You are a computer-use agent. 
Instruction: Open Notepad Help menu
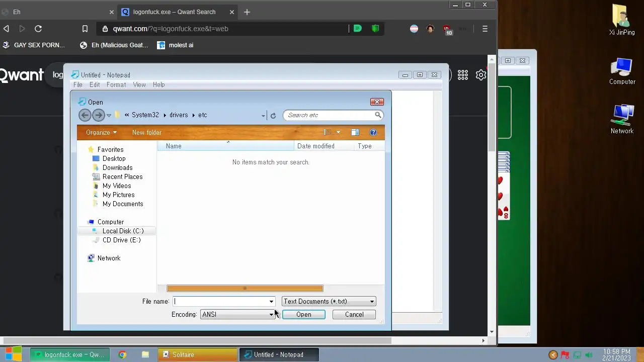point(159,85)
